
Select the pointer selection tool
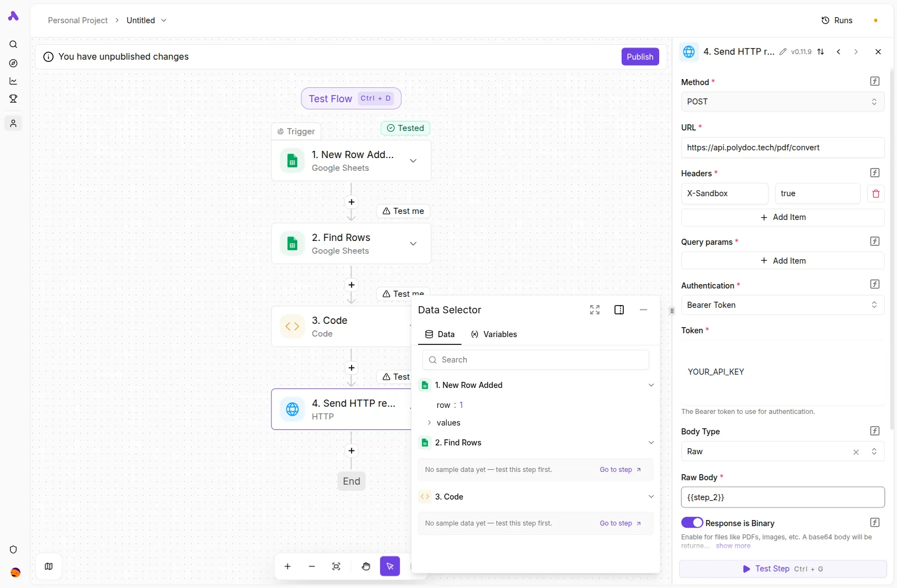click(390, 566)
